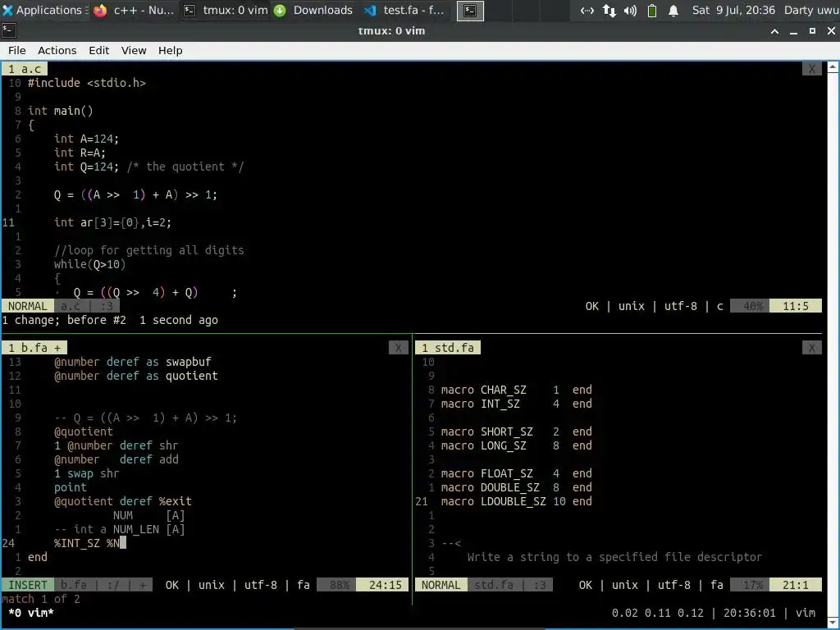
Task: Open the notification bell icon
Action: tap(673, 10)
